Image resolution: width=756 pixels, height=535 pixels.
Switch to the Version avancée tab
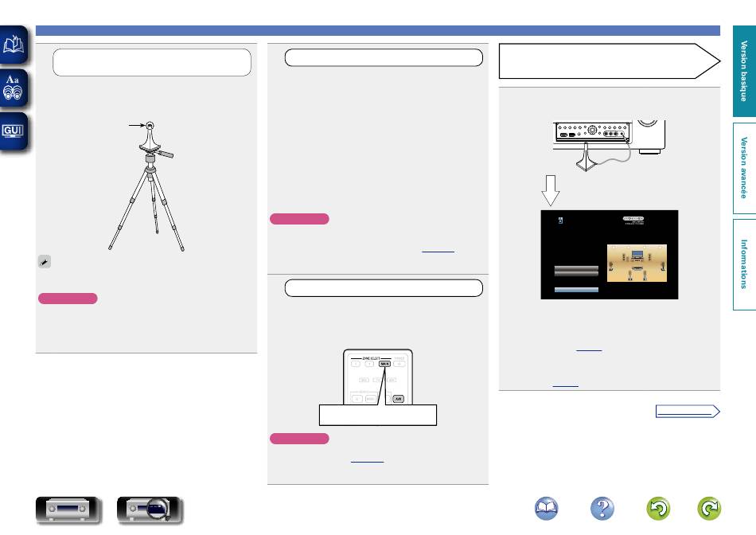[x=744, y=167]
